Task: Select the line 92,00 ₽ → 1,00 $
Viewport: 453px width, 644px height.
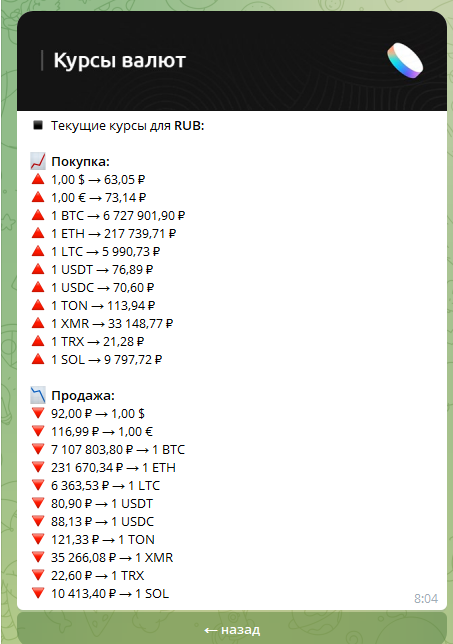Action: [x=98, y=414]
